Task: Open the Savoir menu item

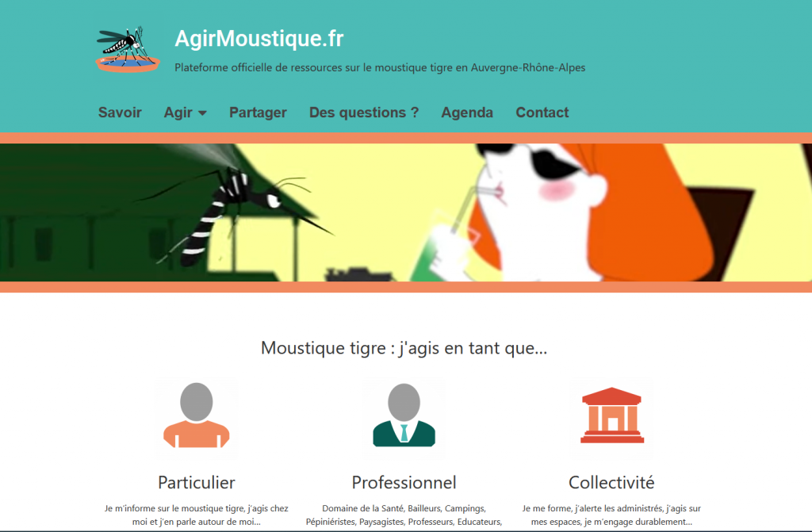Action: click(x=120, y=113)
